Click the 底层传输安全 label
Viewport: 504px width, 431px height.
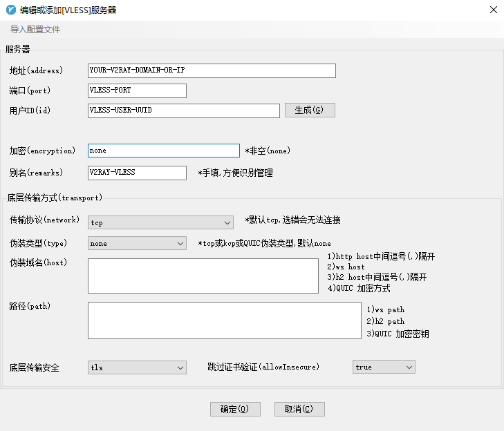click(35, 367)
